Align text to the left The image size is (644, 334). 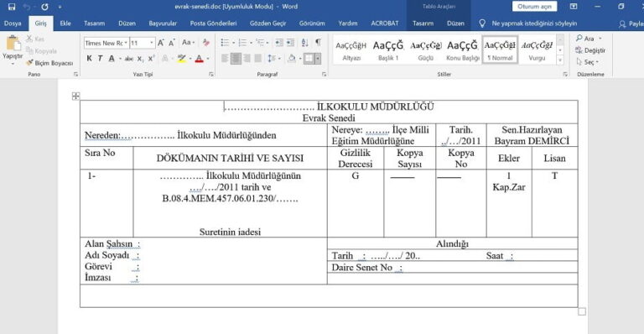pos(225,59)
